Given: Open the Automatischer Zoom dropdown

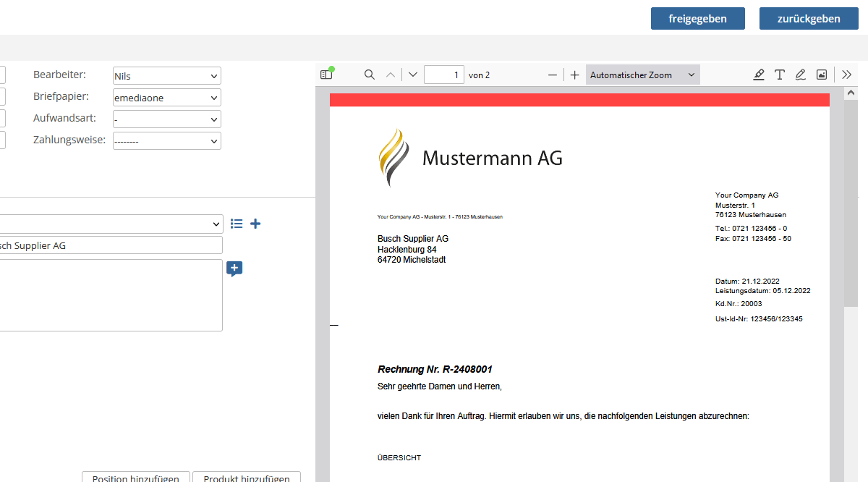Looking at the screenshot, I should [x=642, y=75].
